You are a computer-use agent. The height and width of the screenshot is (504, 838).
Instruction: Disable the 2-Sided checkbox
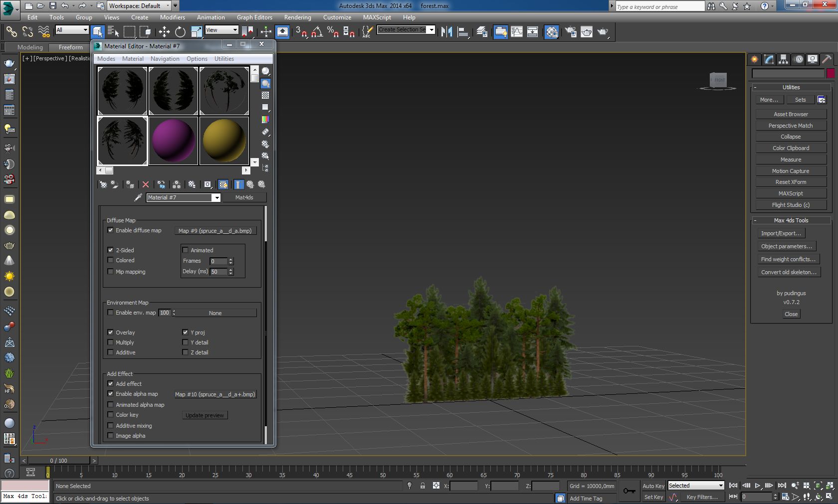111,250
